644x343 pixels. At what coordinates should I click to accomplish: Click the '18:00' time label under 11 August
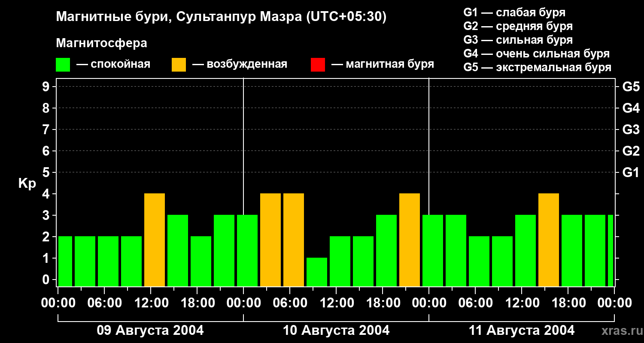coord(568,303)
